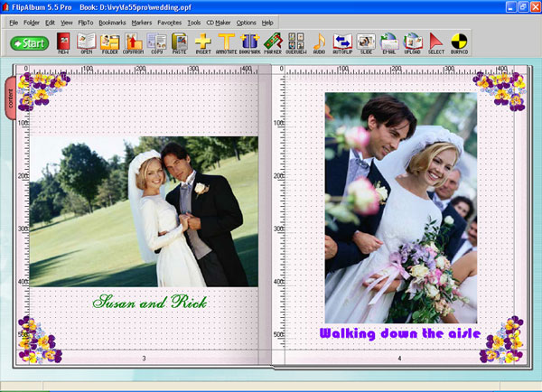Open the Overview thumbnails icon
Screen dimensions: 542x392
click(x=296, y=43)
